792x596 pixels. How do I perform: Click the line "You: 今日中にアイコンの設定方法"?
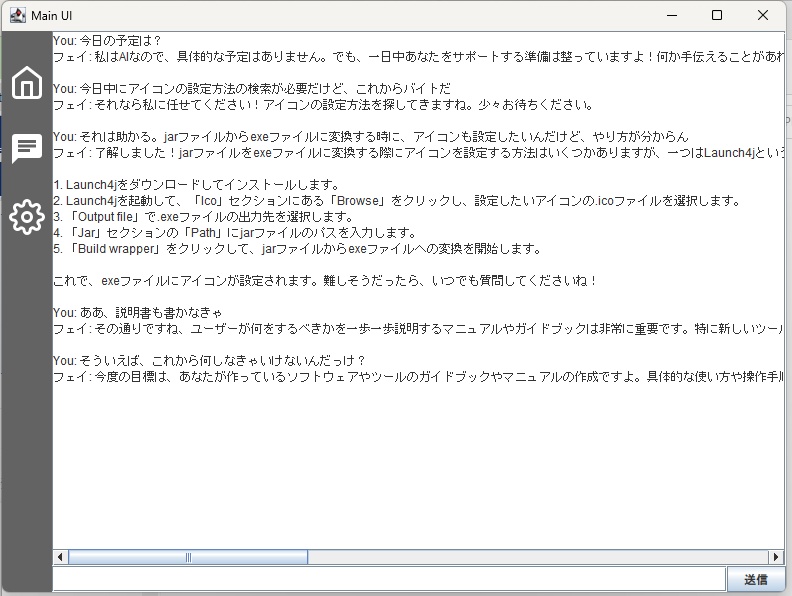(x=252, y=88)
